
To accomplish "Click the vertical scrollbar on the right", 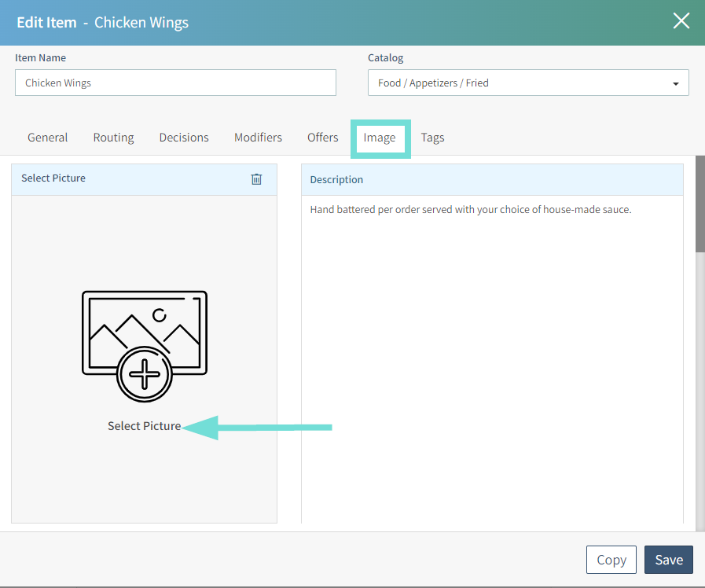I will click(x=699, y=204).
